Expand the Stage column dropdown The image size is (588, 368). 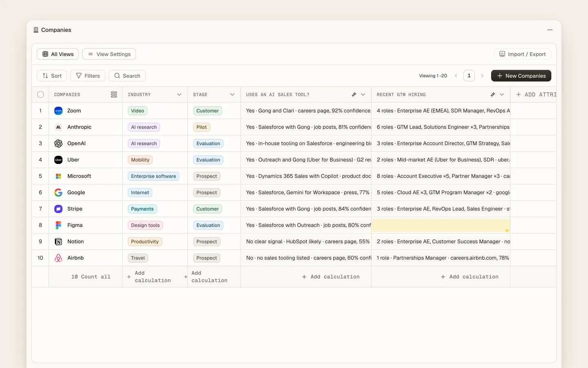(x=232, y=94)
